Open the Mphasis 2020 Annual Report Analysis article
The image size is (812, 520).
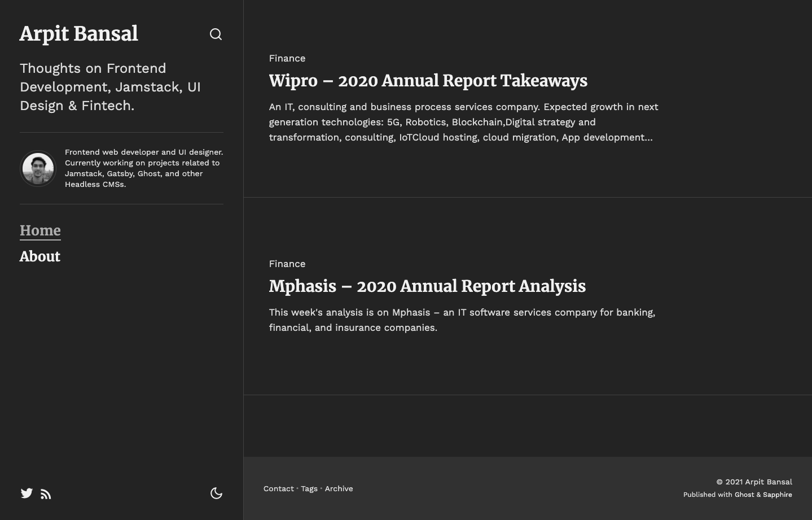click(427, 286)
